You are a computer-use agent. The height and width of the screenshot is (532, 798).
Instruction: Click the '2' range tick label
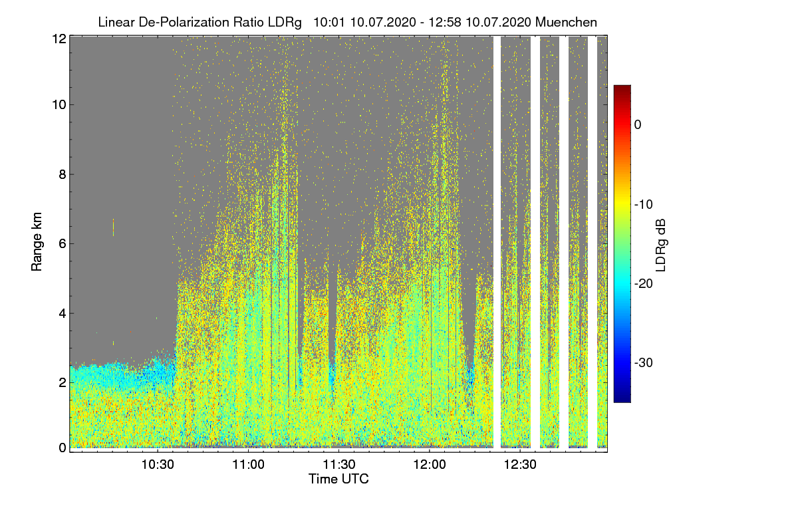62,382
